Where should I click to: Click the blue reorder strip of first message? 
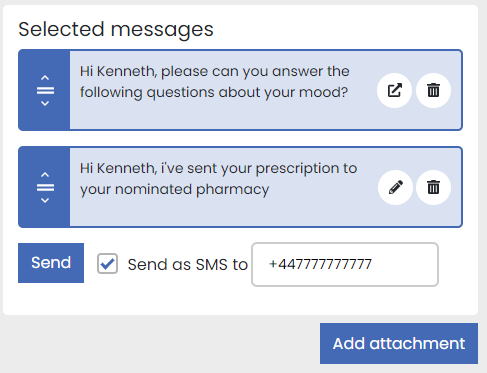(44, 90)
